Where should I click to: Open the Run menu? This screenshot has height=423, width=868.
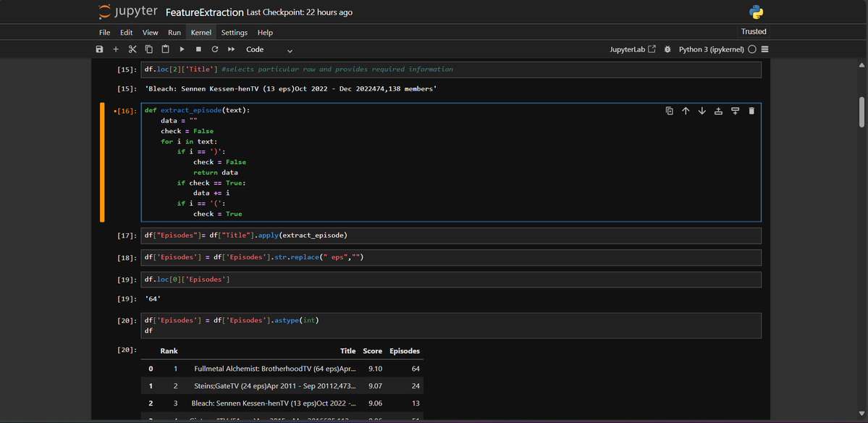pyautogui.click(x=174, y=33)
